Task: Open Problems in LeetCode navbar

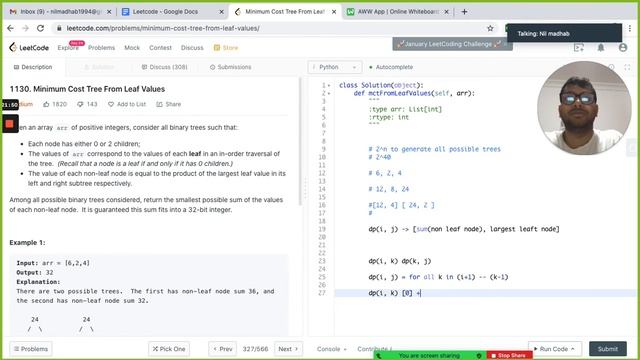Action: (x=101, y=48)
